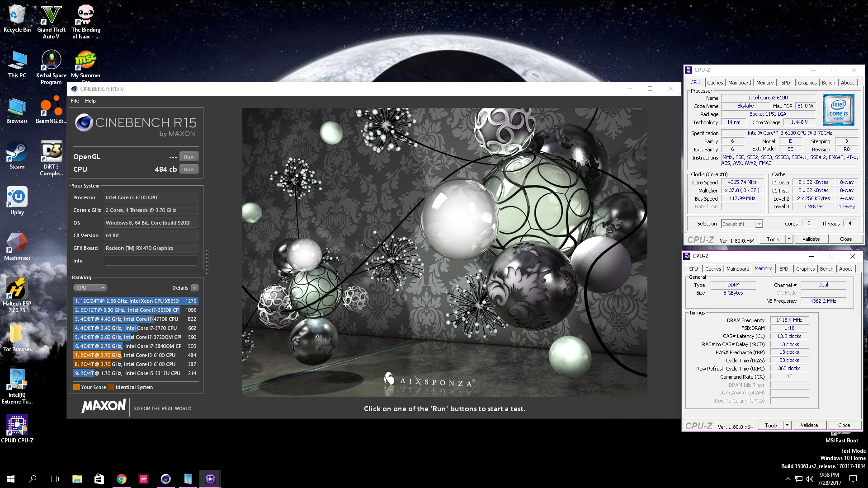Open Graphics tab in upper CPU-Z window

pyautogui.click(x=807, y=83)
